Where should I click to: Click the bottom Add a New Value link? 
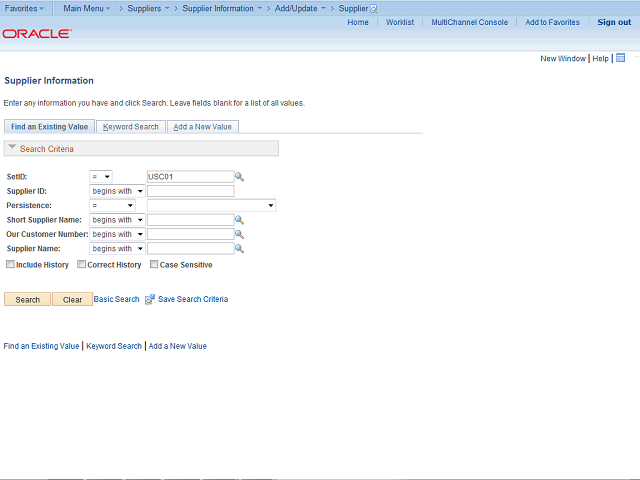tap(178, 346)
